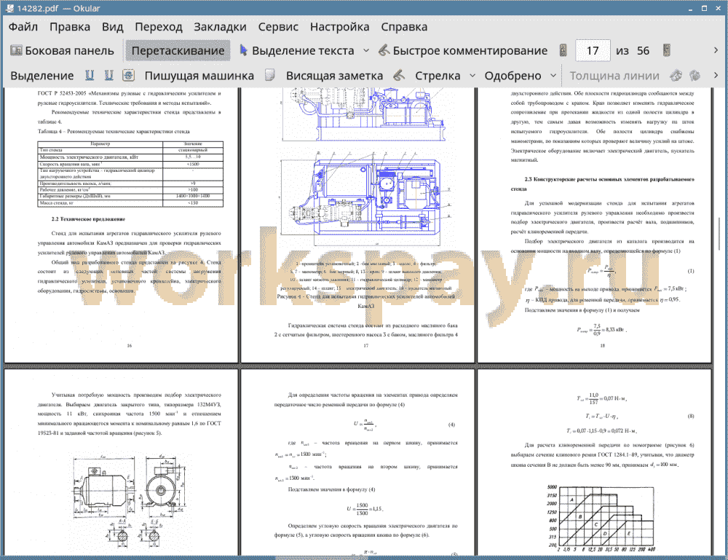Click page 17 with the blue stand drawing

tap(358, 224)
